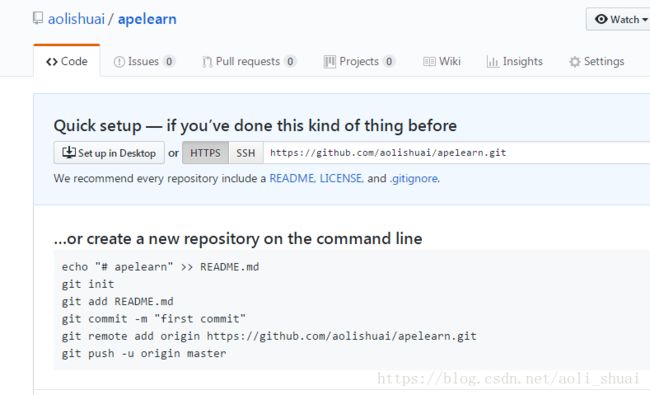Screen dimensions: 650x395
Task: Click the repository URL text field
Action: pos(456,153)
